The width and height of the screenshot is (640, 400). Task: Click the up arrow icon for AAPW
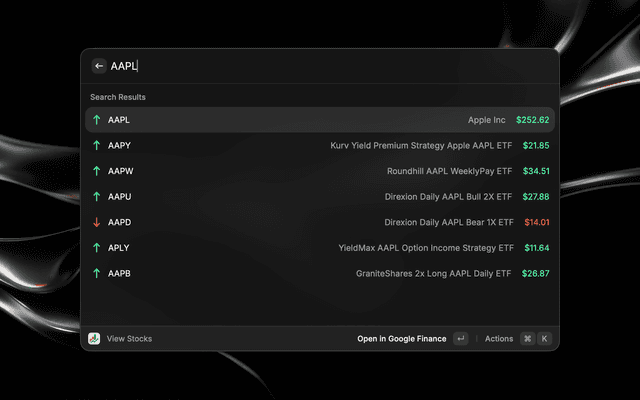96,171
